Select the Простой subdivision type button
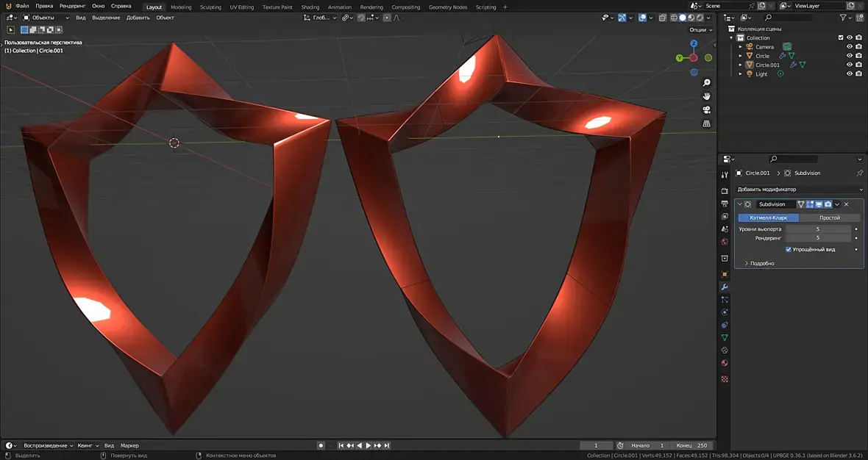 [829, 218]
